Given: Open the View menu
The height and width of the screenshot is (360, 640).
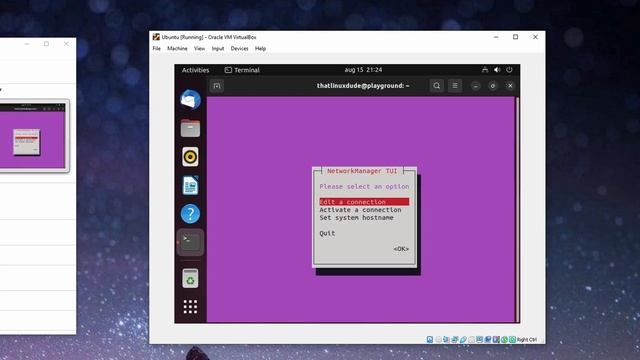Looking at the screenshot, I should coord(199,48).
